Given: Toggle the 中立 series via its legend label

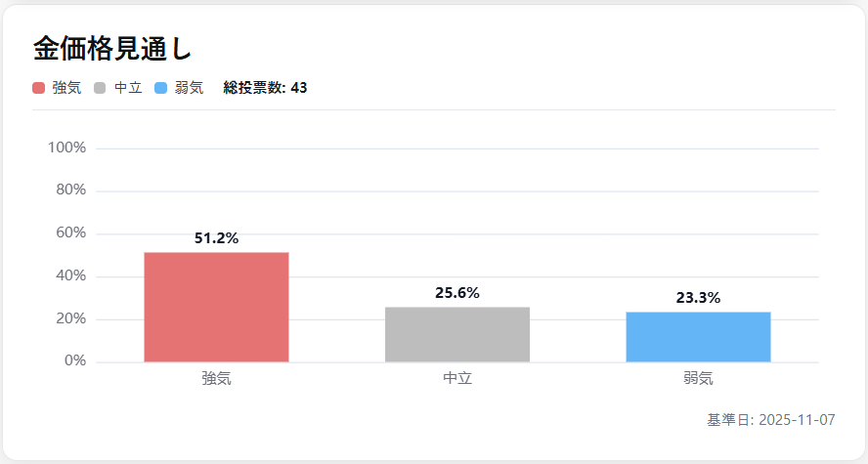Looking at the screenshot, I should coord(128,88).
